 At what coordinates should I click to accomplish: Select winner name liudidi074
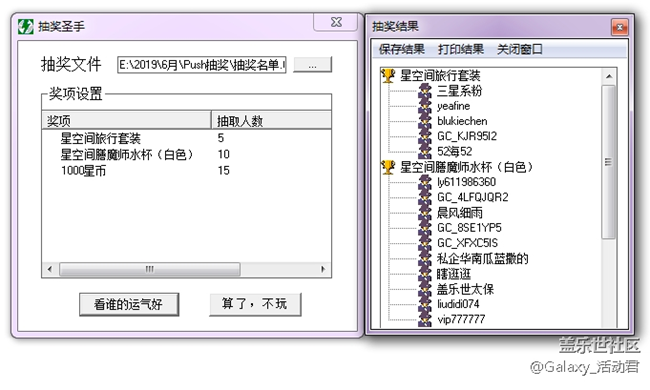[458, 304]
